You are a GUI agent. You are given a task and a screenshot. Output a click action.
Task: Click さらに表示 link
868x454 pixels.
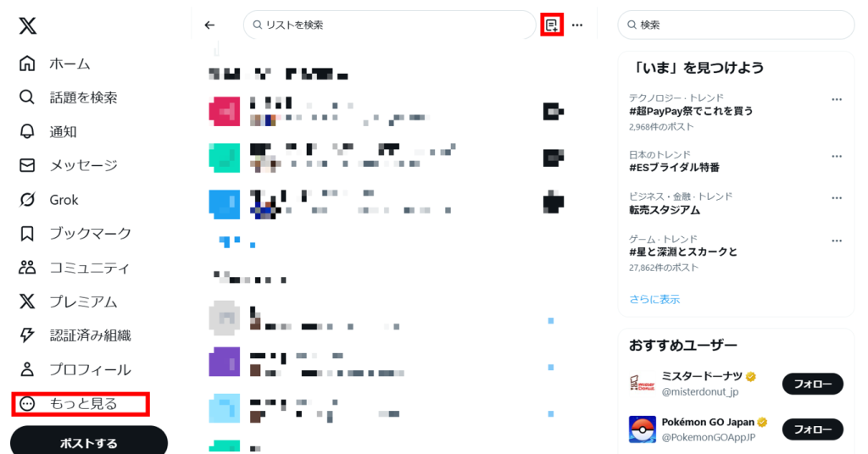(x=654, y=299)
